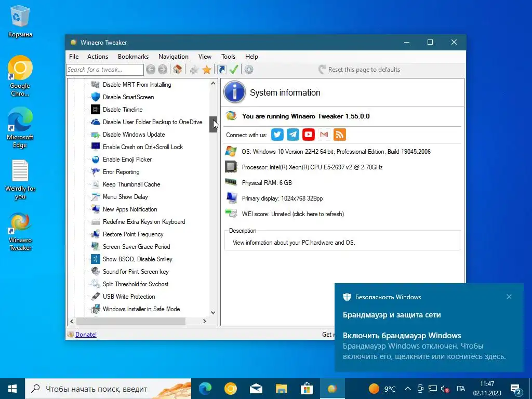Screen dimensions: 532x399
Task: Open the Winaero Tweaker desktop shortcut
Action: coord(20,232)
